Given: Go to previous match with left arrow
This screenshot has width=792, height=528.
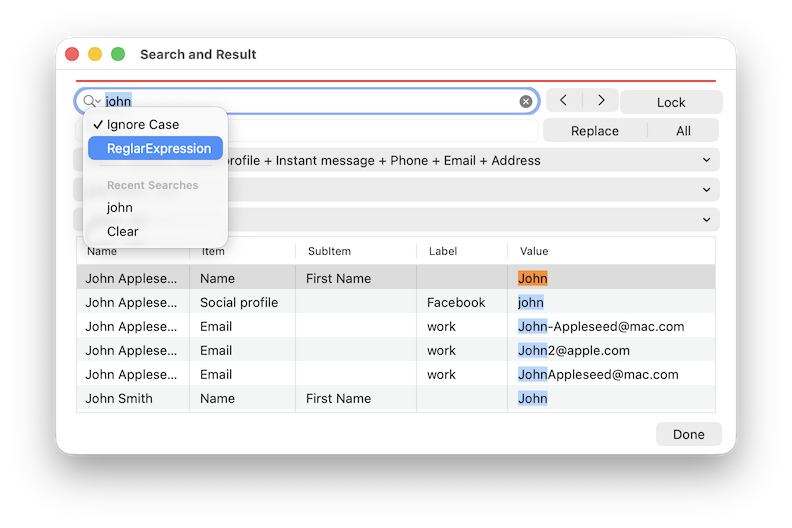Looking at the screenshot, I should 564,100.
